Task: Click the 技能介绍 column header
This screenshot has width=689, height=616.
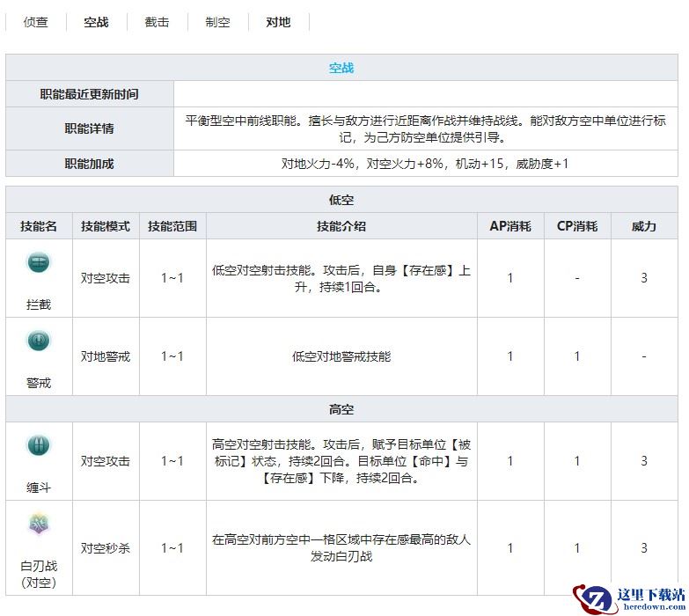Action: [341, 226]
